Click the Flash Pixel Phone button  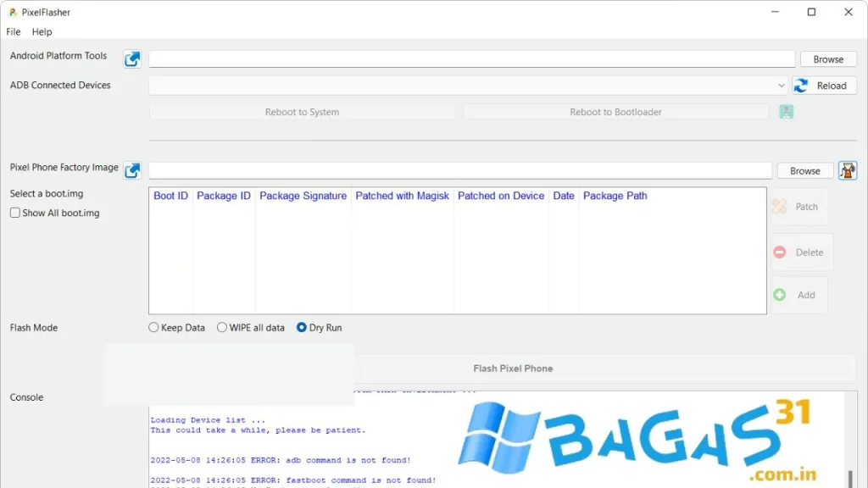[x=513, y=369]
